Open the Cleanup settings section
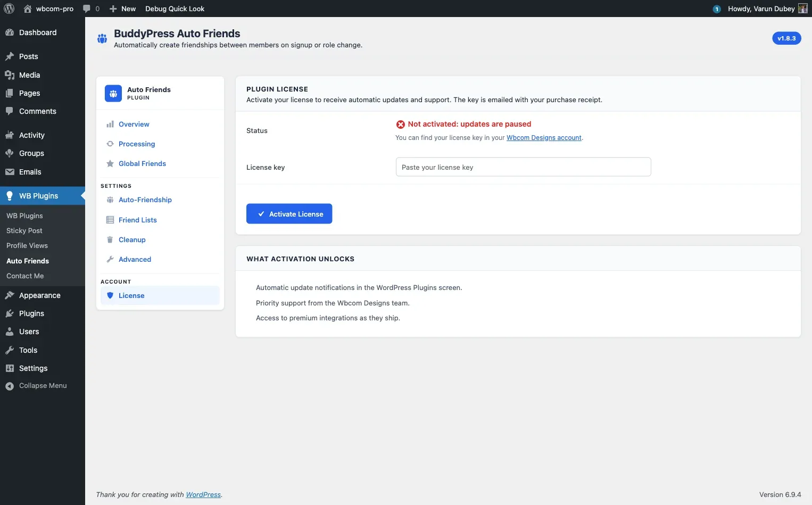812x505 pixels. click(160, 240)
